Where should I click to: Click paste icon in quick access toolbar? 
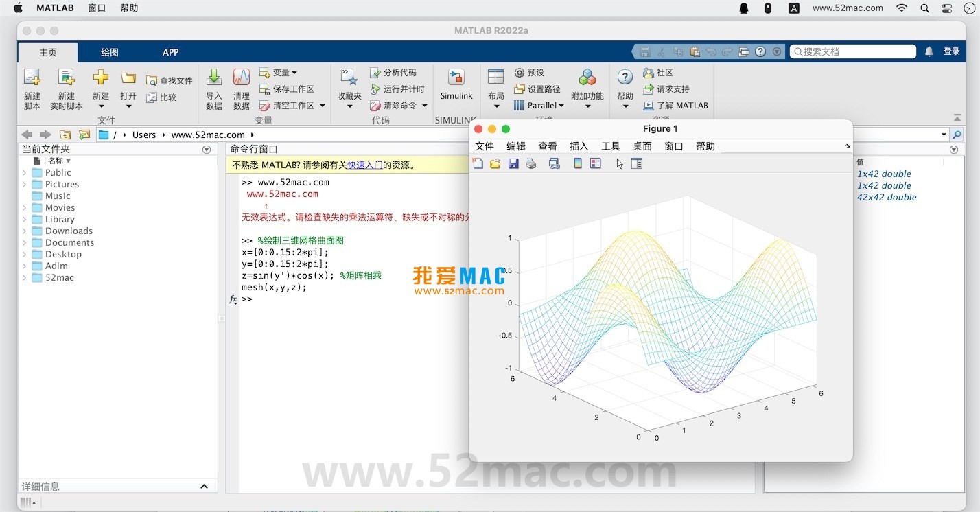(x=695, y=51)
